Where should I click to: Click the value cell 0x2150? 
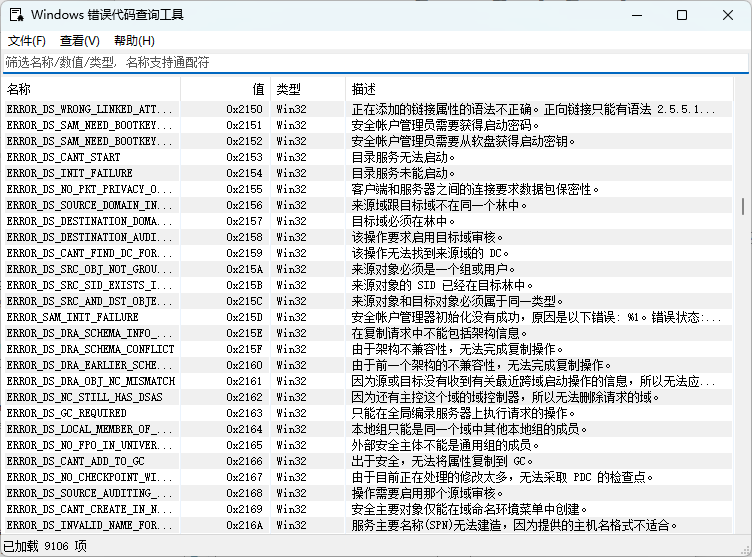(x=244, y=109)
